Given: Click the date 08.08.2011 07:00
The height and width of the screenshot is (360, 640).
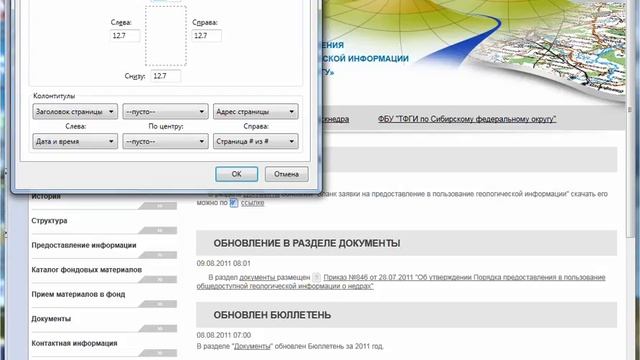Looking at the screenshot, I should [224, 335].
